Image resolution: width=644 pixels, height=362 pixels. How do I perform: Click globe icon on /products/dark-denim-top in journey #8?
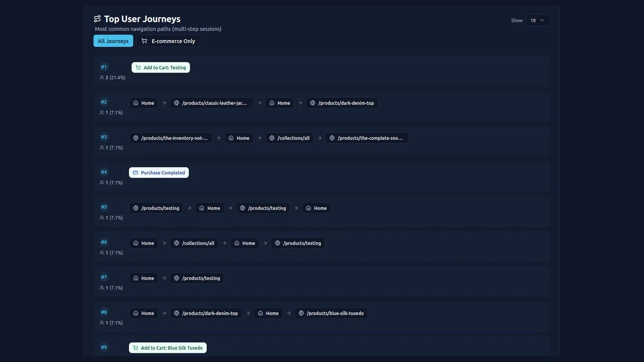(176, 313)
